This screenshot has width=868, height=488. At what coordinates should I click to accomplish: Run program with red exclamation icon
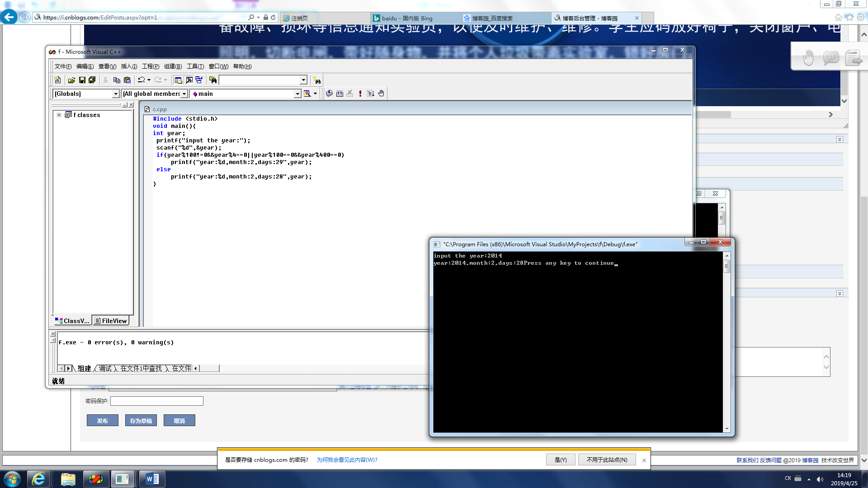(360, 94)
